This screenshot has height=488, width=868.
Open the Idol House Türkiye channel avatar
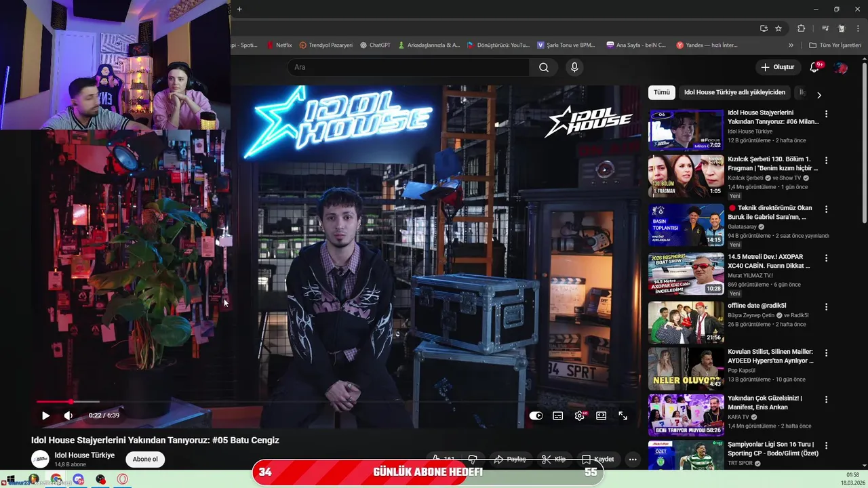(40, 459)
